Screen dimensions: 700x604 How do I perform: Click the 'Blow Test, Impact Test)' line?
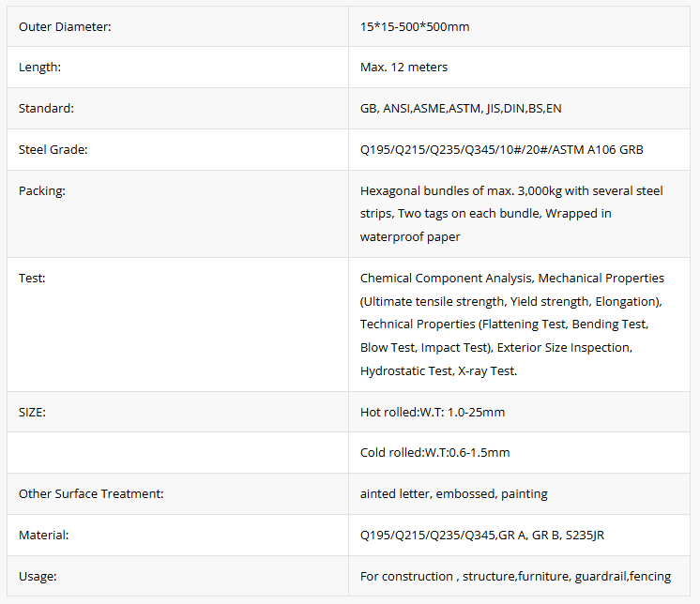[x=496, y=348]
